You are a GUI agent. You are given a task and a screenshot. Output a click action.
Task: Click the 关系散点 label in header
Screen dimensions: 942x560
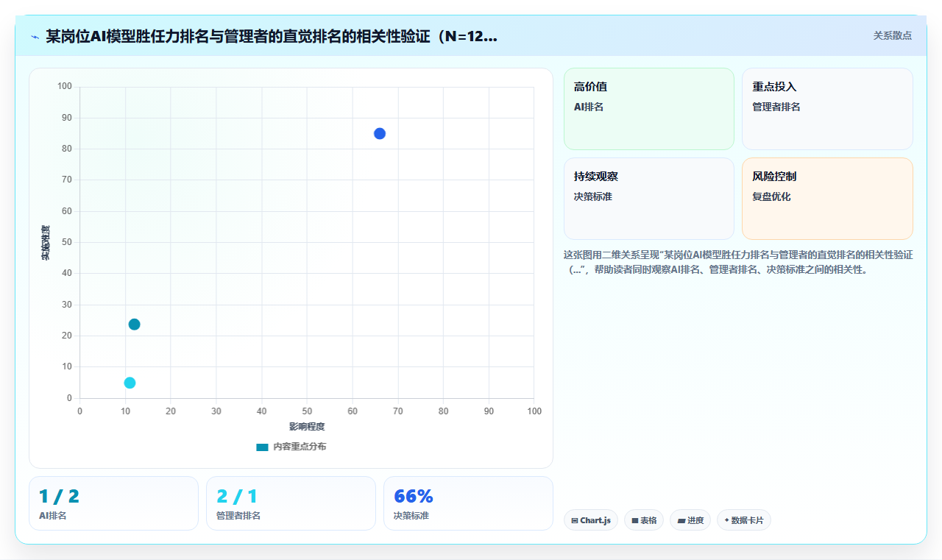click(892, 35)
